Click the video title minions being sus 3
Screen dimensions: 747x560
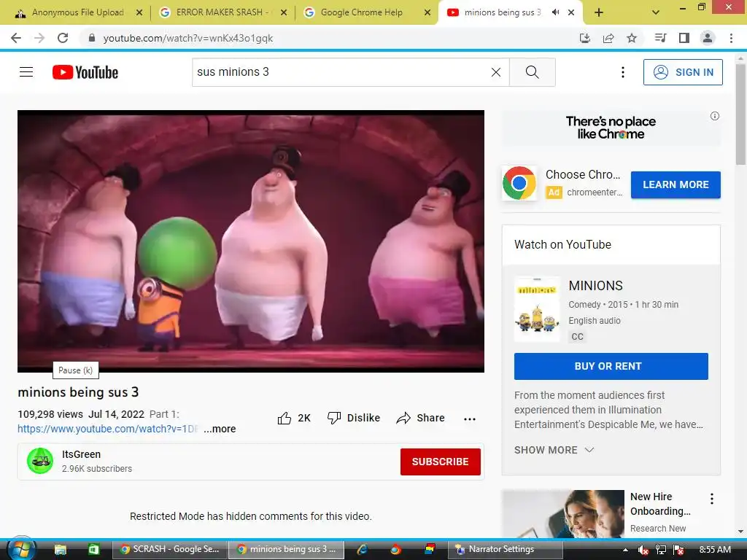click(x=78, y=392)
